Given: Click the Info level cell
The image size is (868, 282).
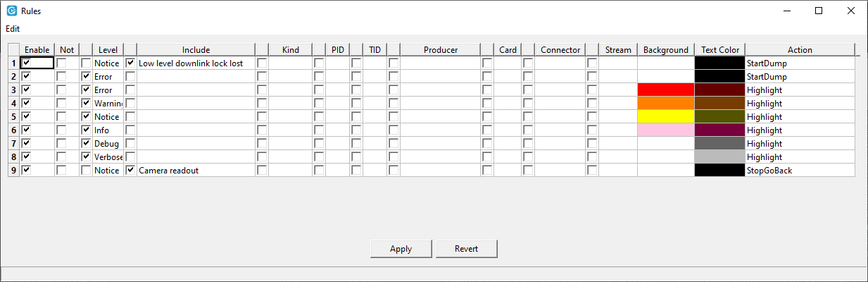Looking at the screenshot, I should pos(107,130).
